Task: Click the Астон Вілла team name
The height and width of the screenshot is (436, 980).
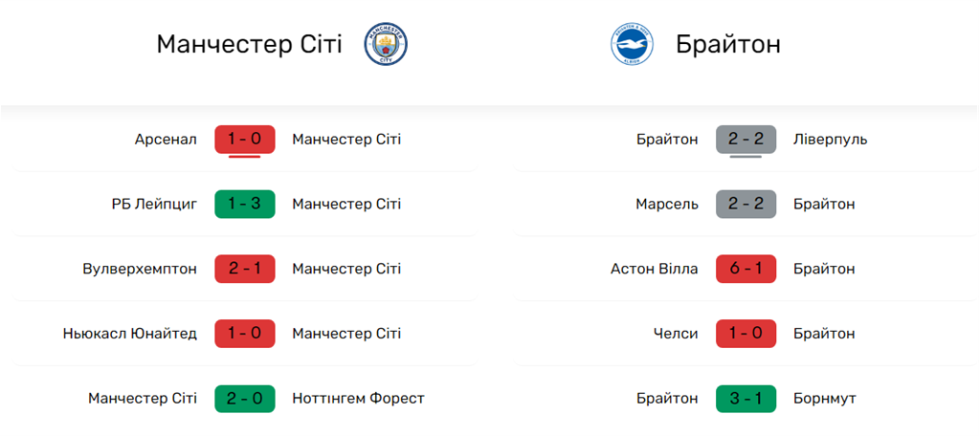Action: point(654,270)
